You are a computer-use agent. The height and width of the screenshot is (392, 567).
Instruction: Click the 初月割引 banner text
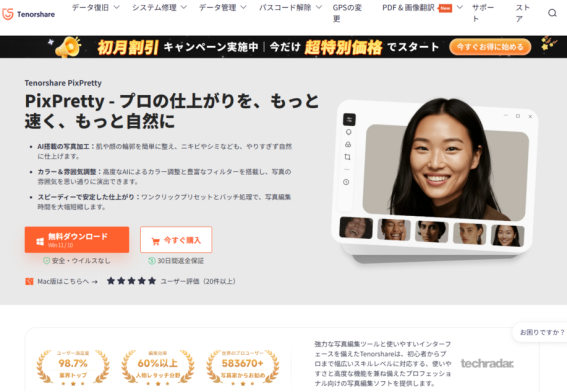[128, 47]
